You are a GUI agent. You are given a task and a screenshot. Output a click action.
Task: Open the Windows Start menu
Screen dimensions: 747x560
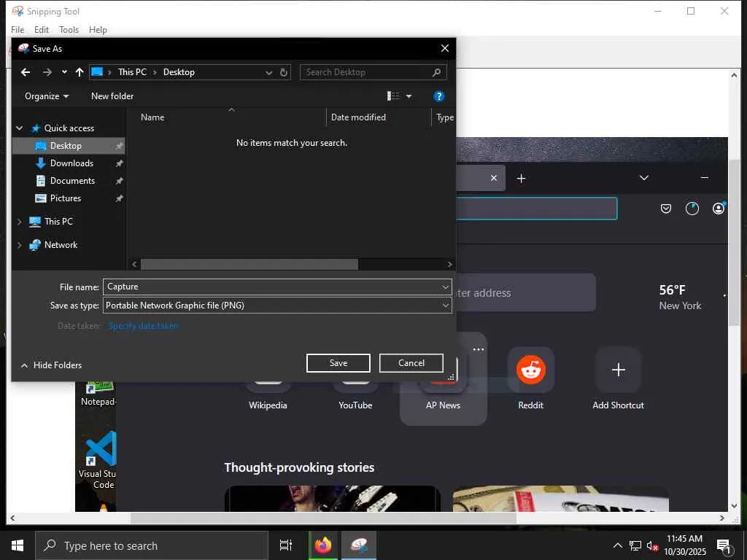(x=18, y=545)
